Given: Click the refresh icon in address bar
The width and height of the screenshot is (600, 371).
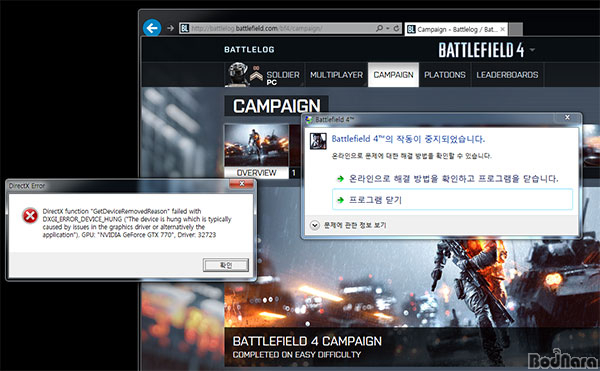Looking at the screenshot, I should [x=397, y=28].
